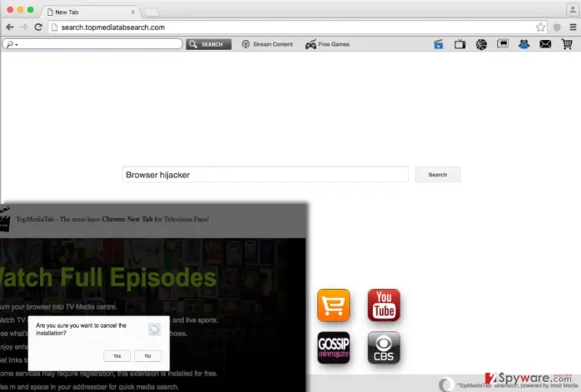Open the orange shopping cart shortcut
The height and width of the screenshot is (392, 581).
pos(334,305)
